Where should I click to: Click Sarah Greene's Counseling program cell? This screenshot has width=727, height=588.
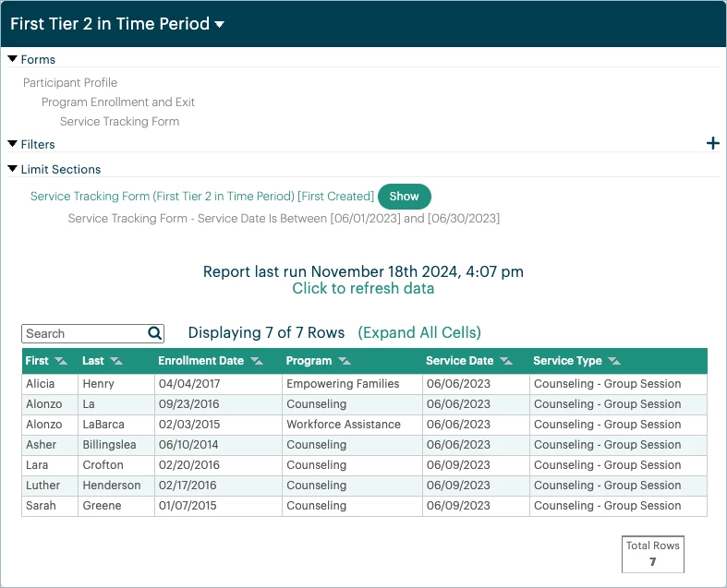pos(352,506)
